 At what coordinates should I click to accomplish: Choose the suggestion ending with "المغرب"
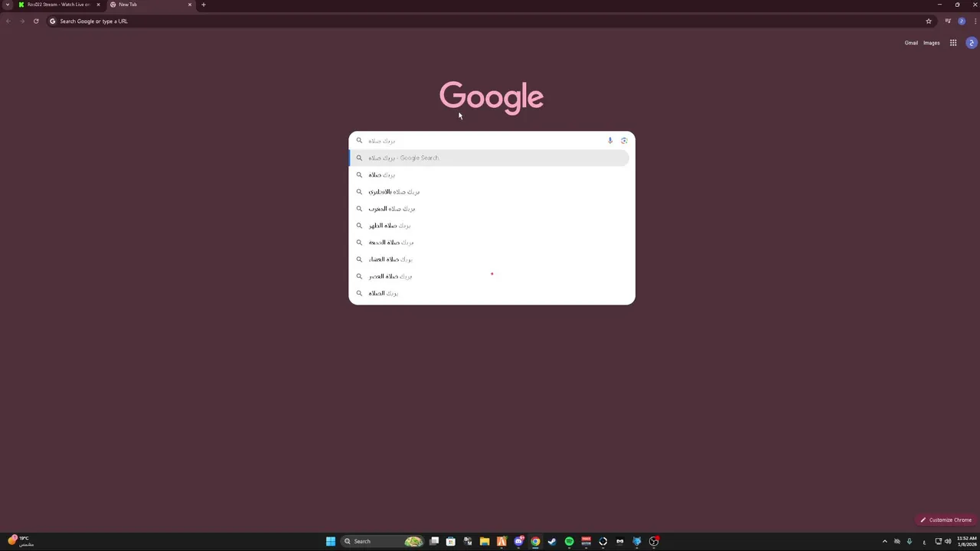click(488, 209)
